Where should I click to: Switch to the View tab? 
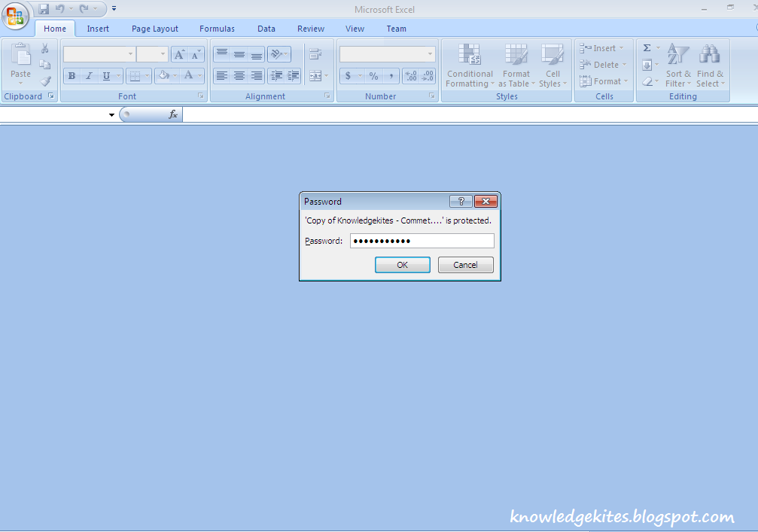click(x=355, y=29)
